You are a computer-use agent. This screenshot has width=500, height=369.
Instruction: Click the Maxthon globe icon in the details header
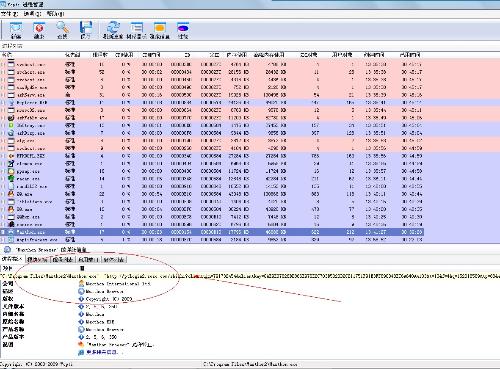(x=7, y=250)
